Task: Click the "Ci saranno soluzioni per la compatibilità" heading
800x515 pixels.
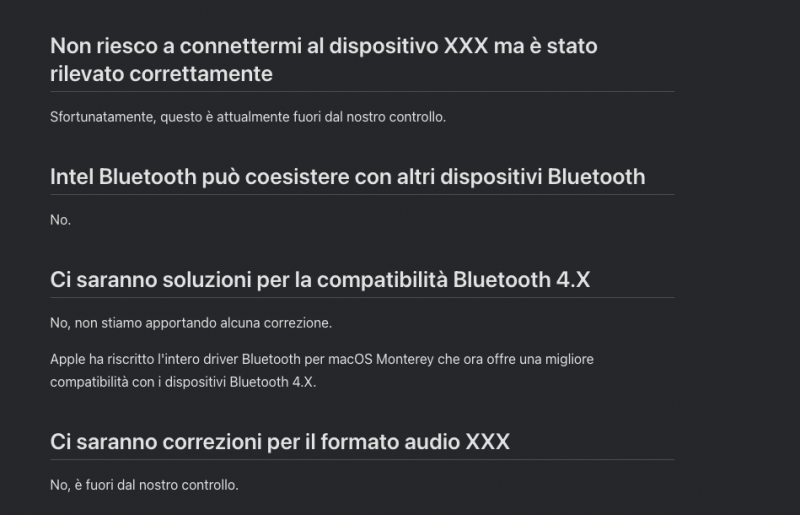Action: pyautogui.click(x=320, y=279)
